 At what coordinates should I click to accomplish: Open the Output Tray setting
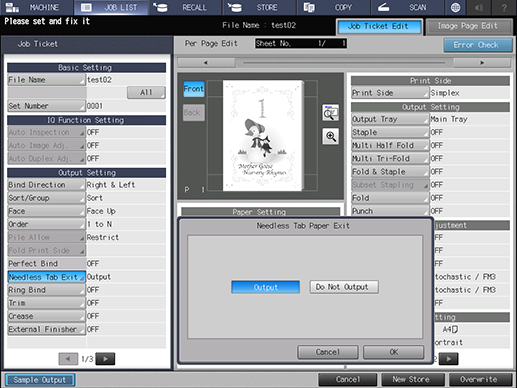(390, 119)
